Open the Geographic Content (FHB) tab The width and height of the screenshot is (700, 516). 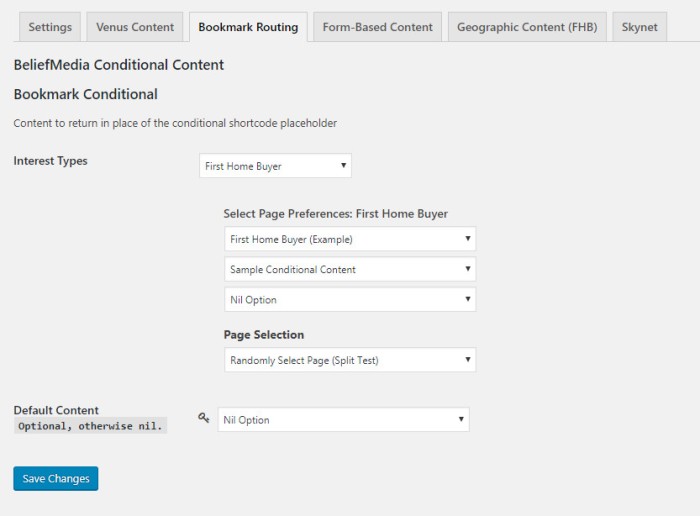click(526, 27)
